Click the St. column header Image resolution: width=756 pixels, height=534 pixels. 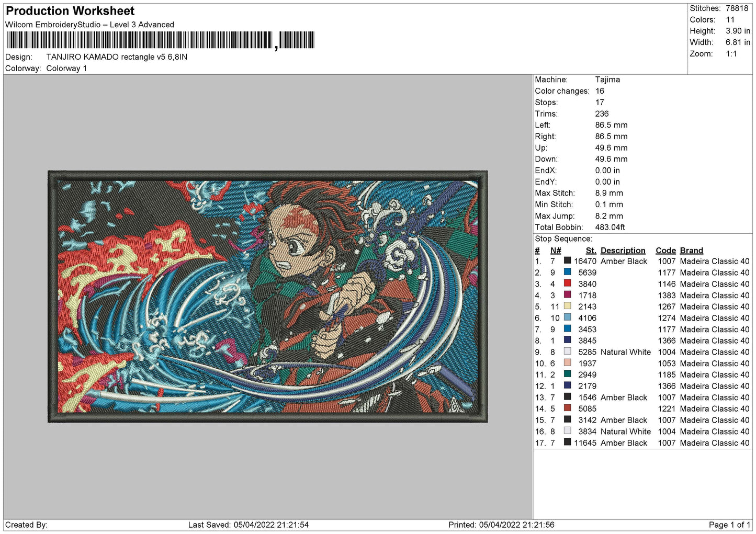[x=591, y=251]
